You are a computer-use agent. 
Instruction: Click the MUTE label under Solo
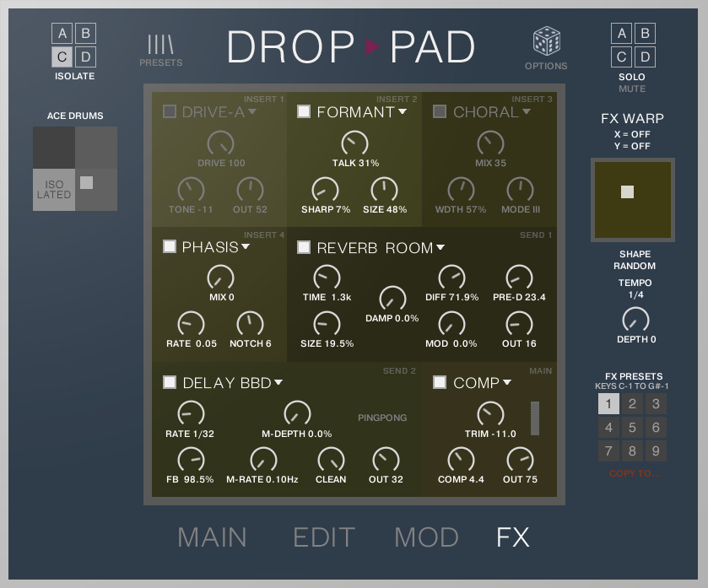[x=632, y=89]
